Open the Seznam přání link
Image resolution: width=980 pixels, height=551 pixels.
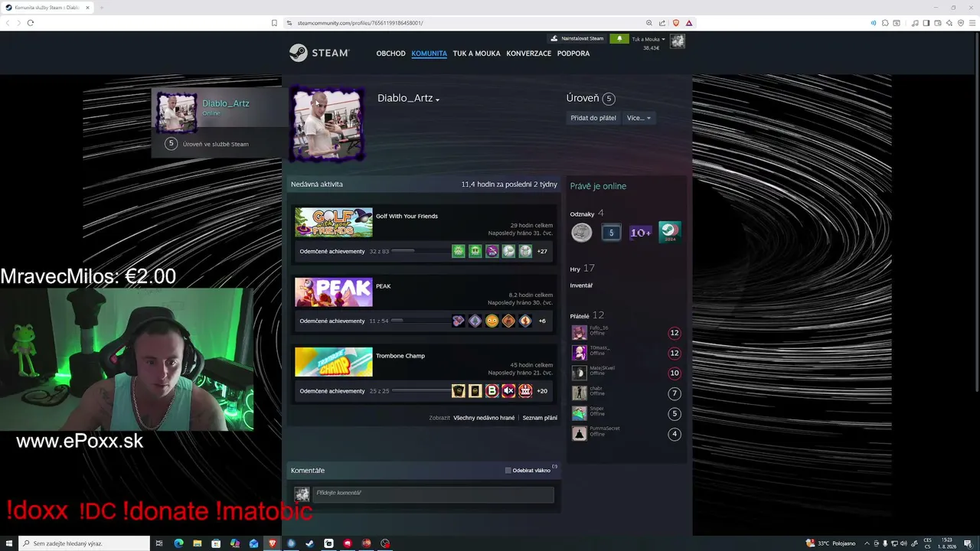(540, 418)
